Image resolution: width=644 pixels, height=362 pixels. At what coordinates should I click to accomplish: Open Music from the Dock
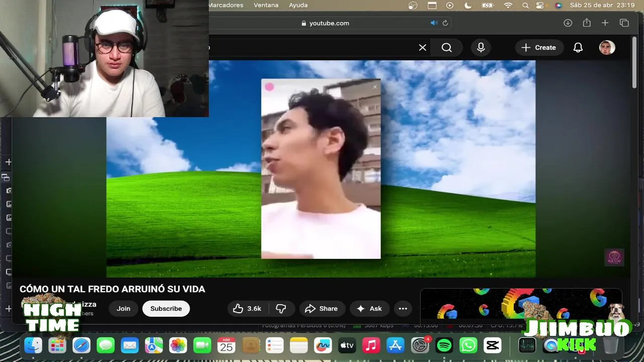(x=371, y=345)
